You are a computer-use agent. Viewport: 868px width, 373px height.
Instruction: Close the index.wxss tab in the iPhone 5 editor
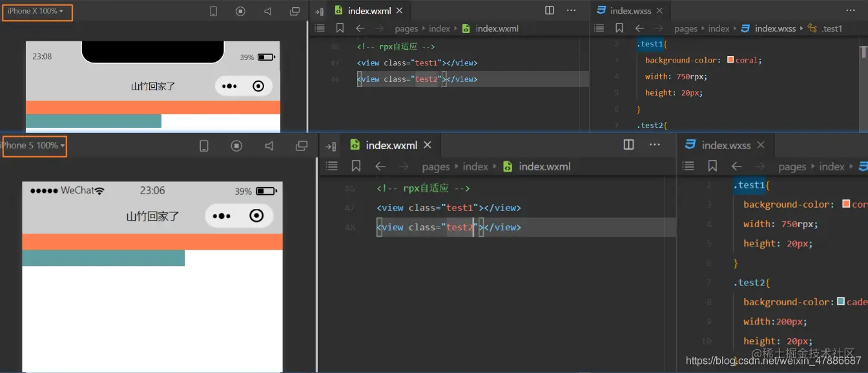tap(761, 145)
